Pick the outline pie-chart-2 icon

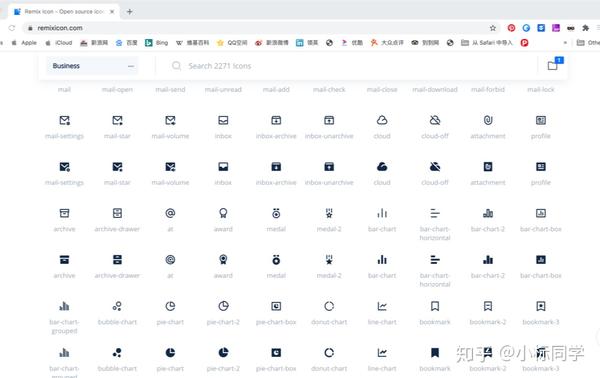coord(223,306)
